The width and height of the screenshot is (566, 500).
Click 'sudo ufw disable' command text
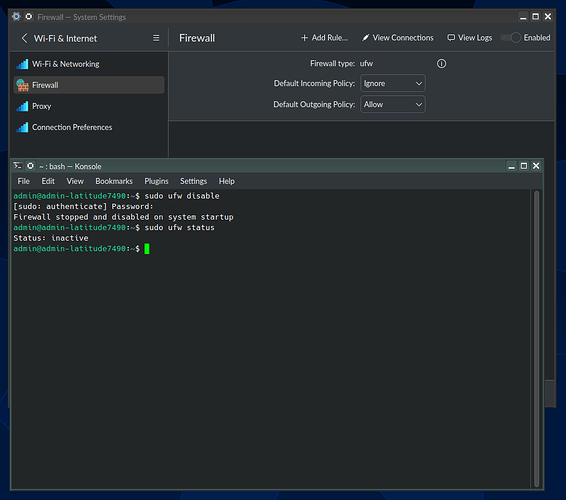(x=182, y=196)
